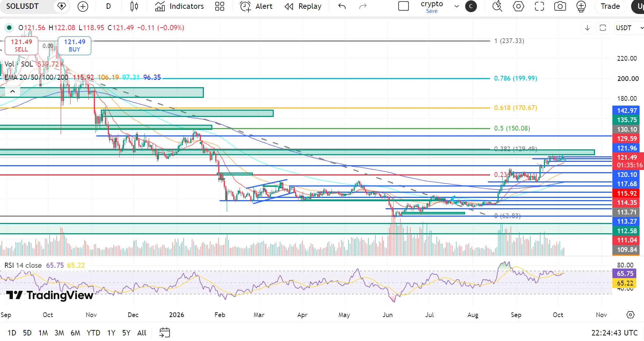Click the downward arrow button near USDT

(587, 28)
